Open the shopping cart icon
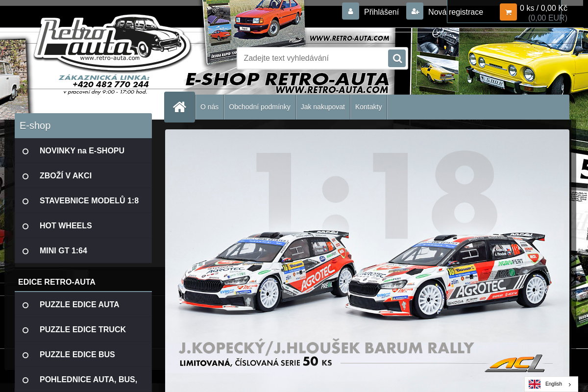 click(508, 12)
